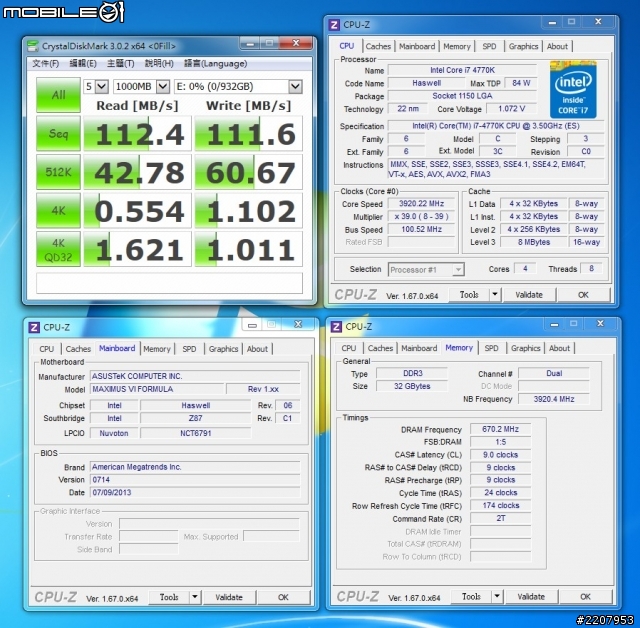640x628 pixels.
Task: Select the '32 GBytes' memory size value
Action: click(412, 386)
